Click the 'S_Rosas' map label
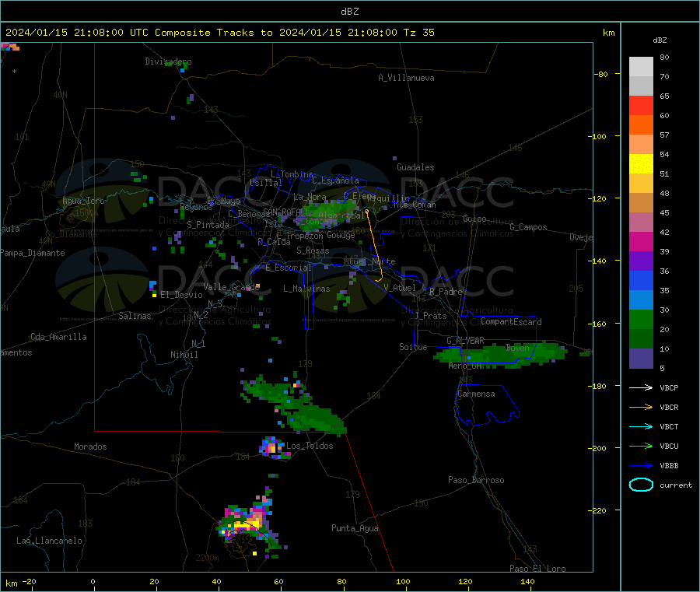Image resolution: width=700 pixels, height=592 pixels. [313, 250]
